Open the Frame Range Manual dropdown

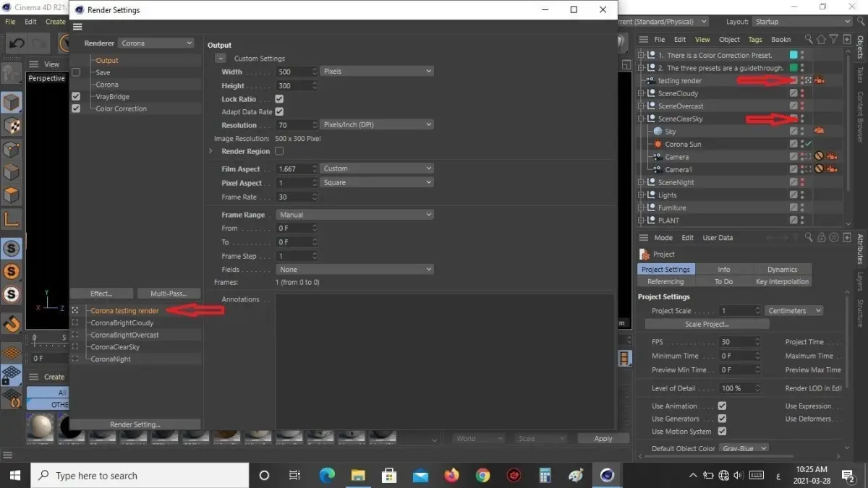(x=354, y=215)
